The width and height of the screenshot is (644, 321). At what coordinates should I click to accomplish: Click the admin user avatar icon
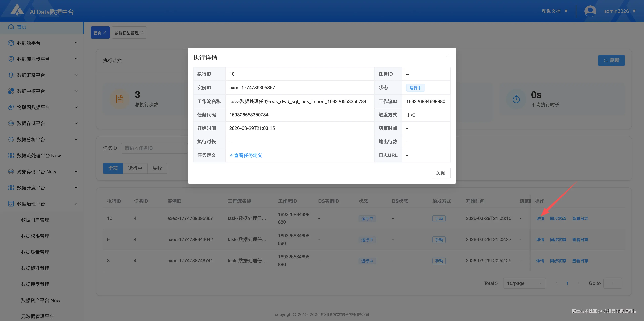click(x=590, y=11)
